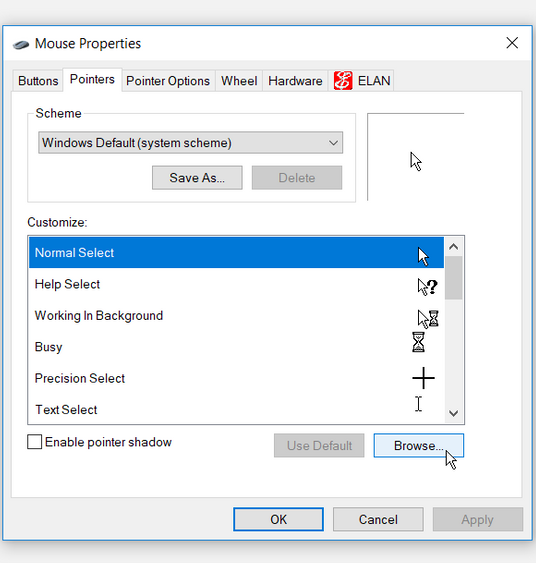Click the Precision Select crosshair icon
Image resolution: width=536 pixels, height=563 pixels.
423,378
